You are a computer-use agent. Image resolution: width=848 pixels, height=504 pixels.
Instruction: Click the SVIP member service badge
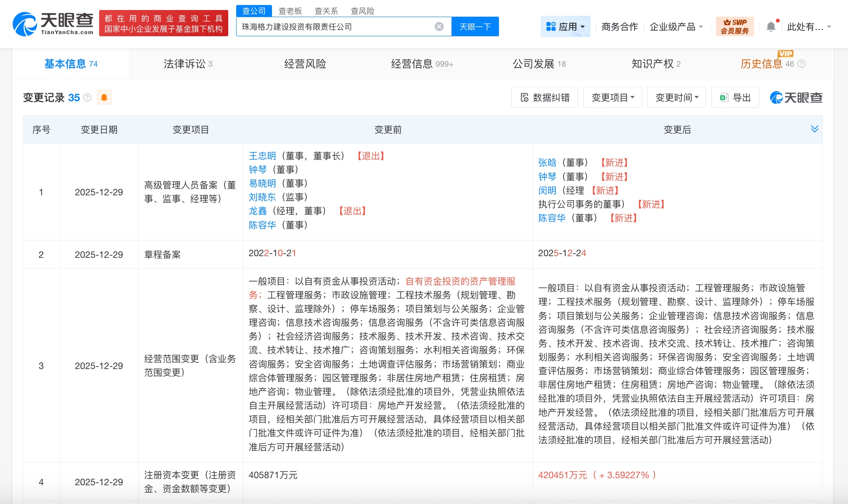735,27
